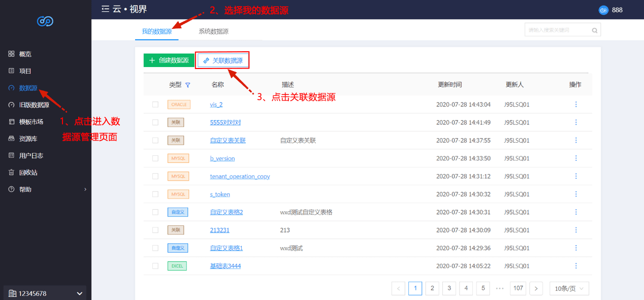The image size is (644, 300).
Task: Click username 888 in header
Action: coord(617,10)
